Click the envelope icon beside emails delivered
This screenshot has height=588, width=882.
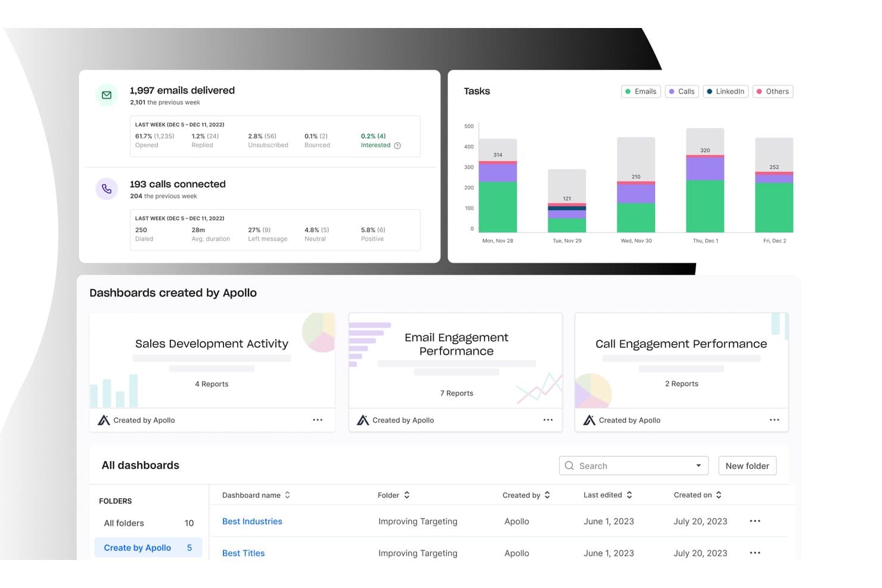[107, 95]
